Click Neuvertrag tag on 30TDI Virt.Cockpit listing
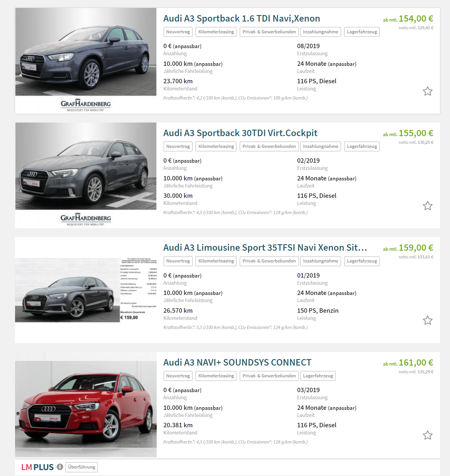Viewport: 450px width, 476px height. pos(178,146)
